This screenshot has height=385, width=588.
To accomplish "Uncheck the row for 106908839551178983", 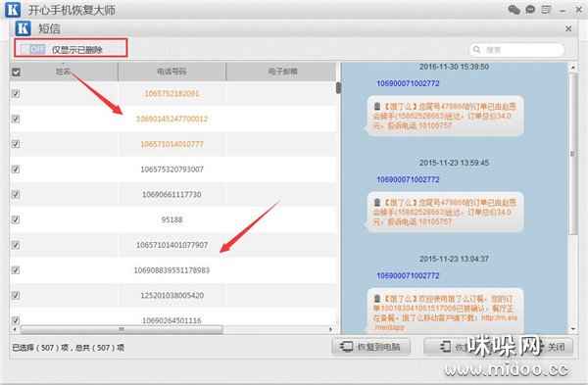I will point(16,270).
